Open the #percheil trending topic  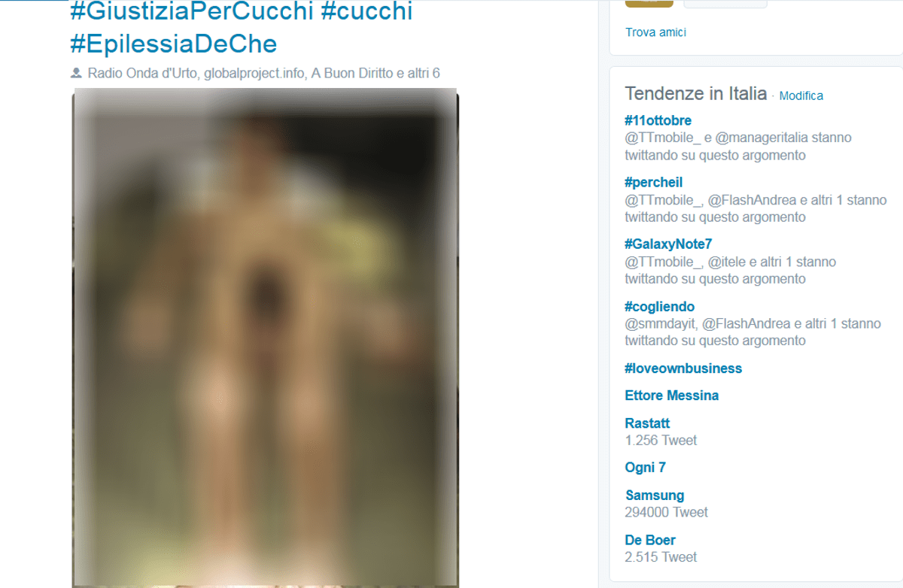tap(653, 182)
